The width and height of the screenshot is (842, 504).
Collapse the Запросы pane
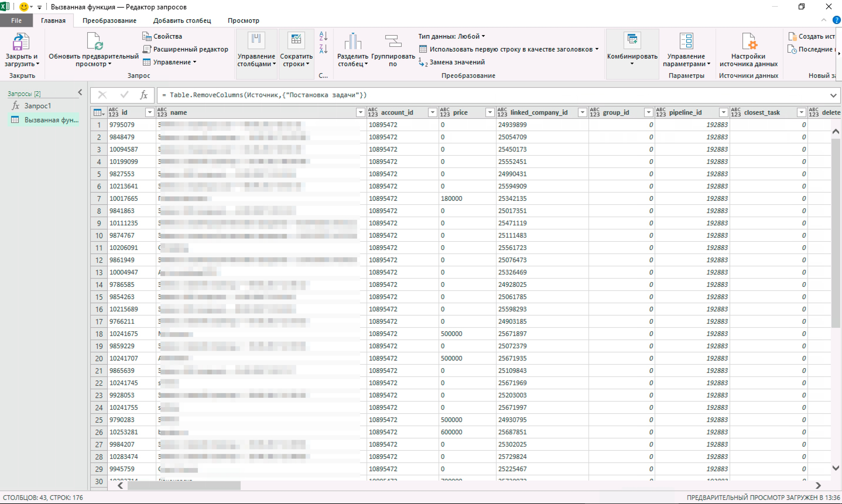[80, 92]
